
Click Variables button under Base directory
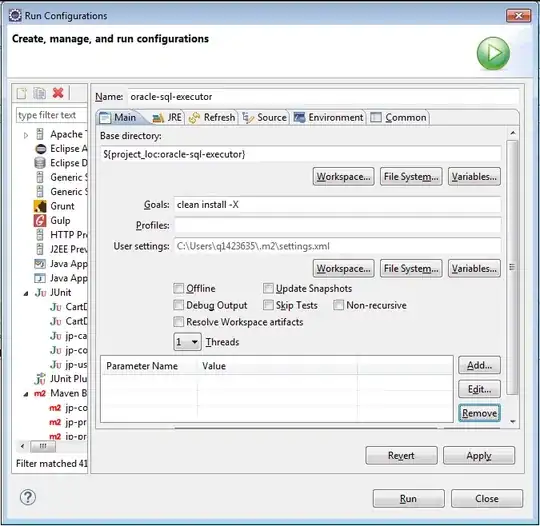click(474, 177)
